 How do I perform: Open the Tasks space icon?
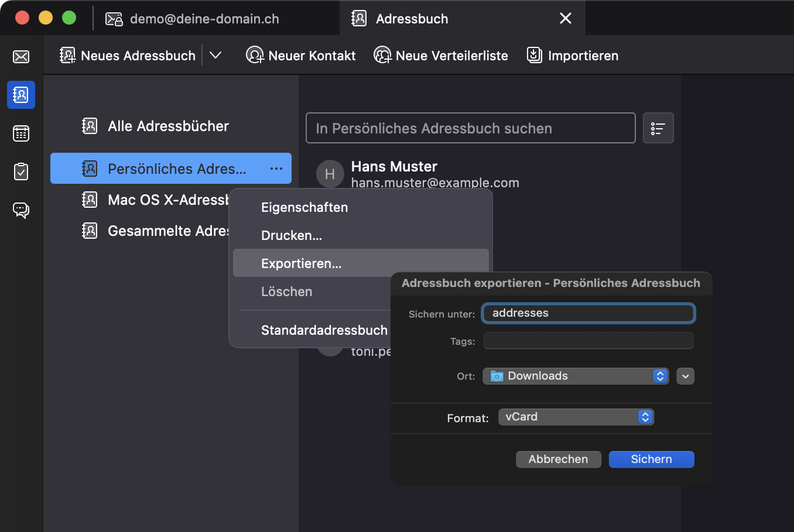(x=21, y=171)
